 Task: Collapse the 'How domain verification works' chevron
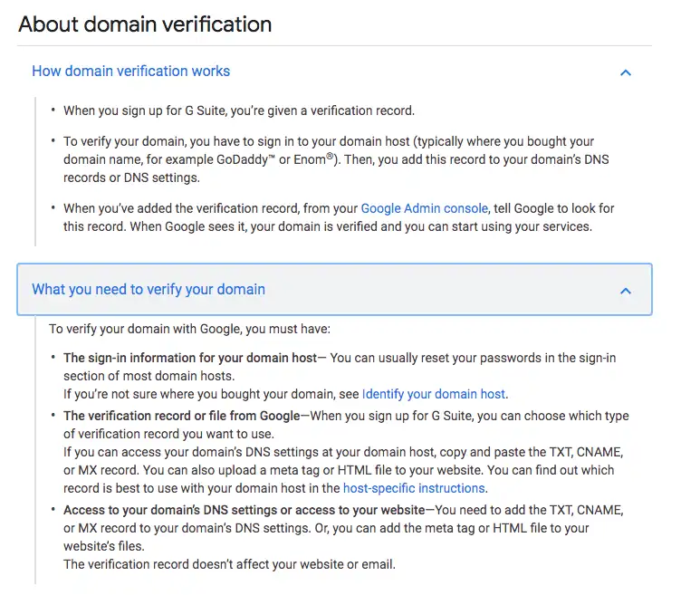pyautogui.click(x=625, y=72)
